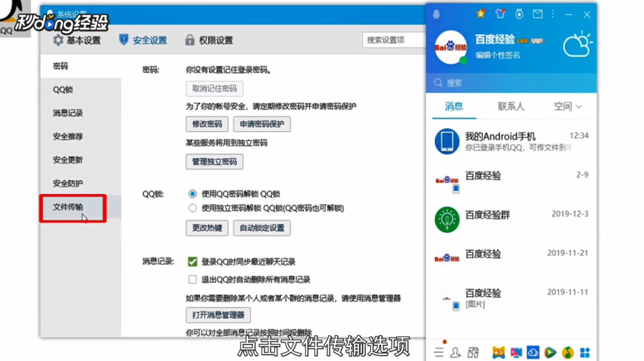Click the medal icon in QQ header
This screenshot has height=361, width=644.
[x=519, y=14]
